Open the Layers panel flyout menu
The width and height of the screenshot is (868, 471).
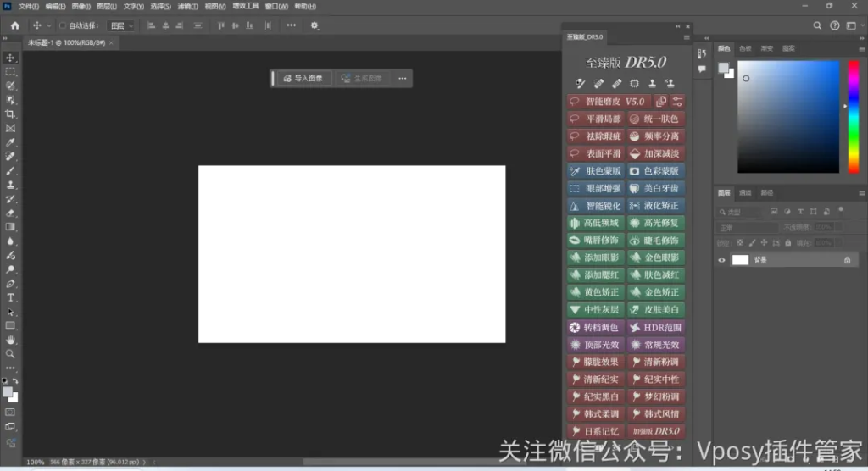861,193
